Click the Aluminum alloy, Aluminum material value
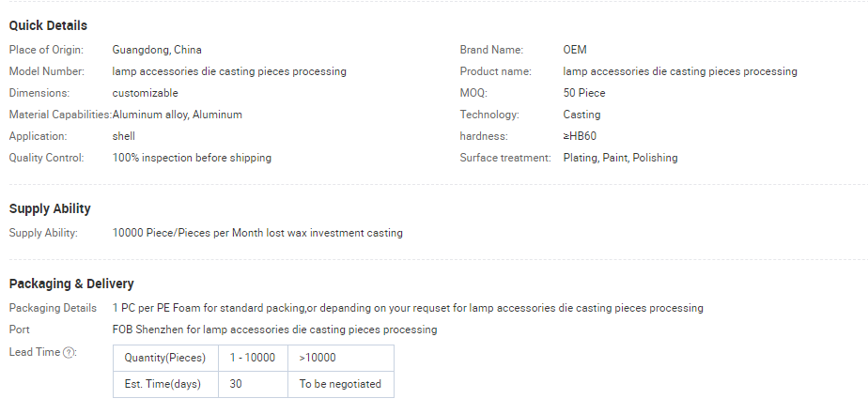The height and width of the screenshot is (414, 868). (x=178, y=115)
